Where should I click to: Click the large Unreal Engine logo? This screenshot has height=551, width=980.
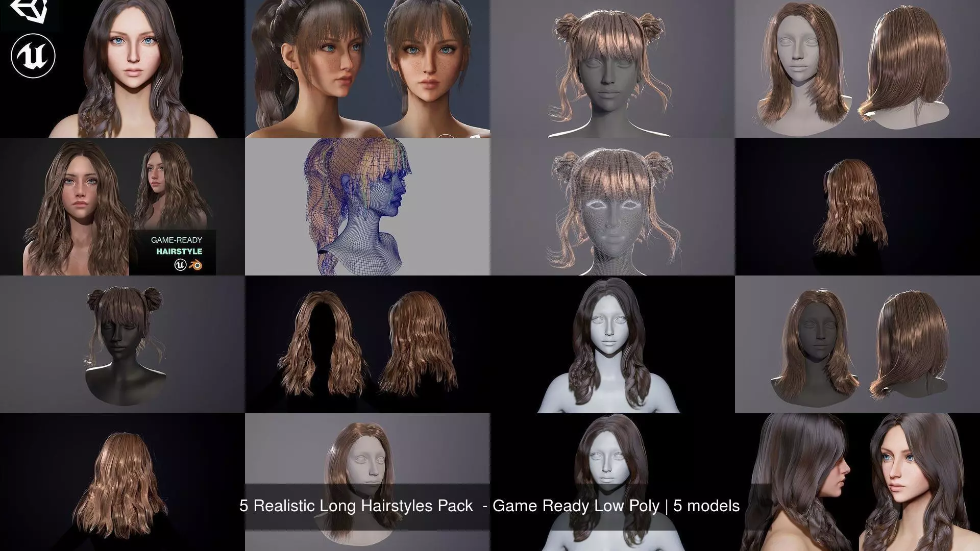pos(33,56)
